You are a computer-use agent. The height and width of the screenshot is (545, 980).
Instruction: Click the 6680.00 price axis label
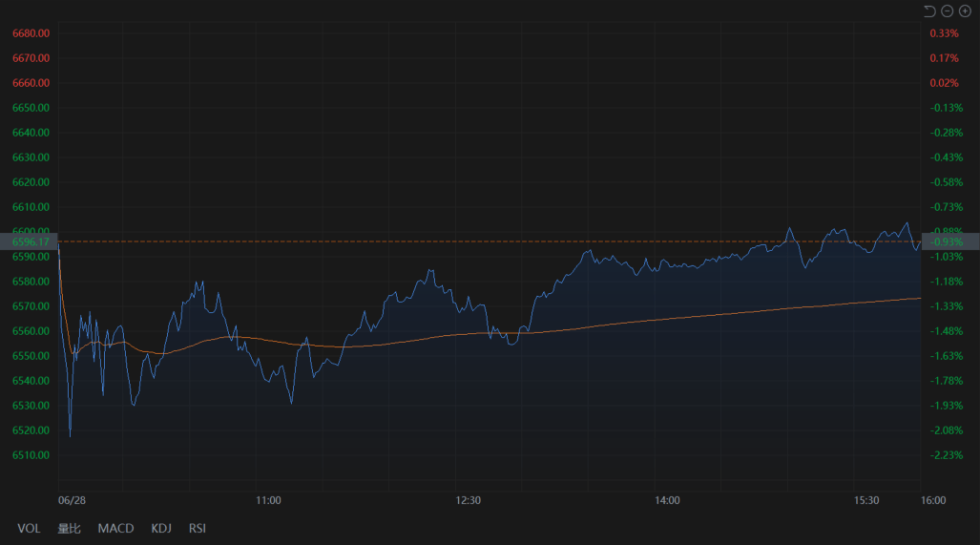pos(31,33)
